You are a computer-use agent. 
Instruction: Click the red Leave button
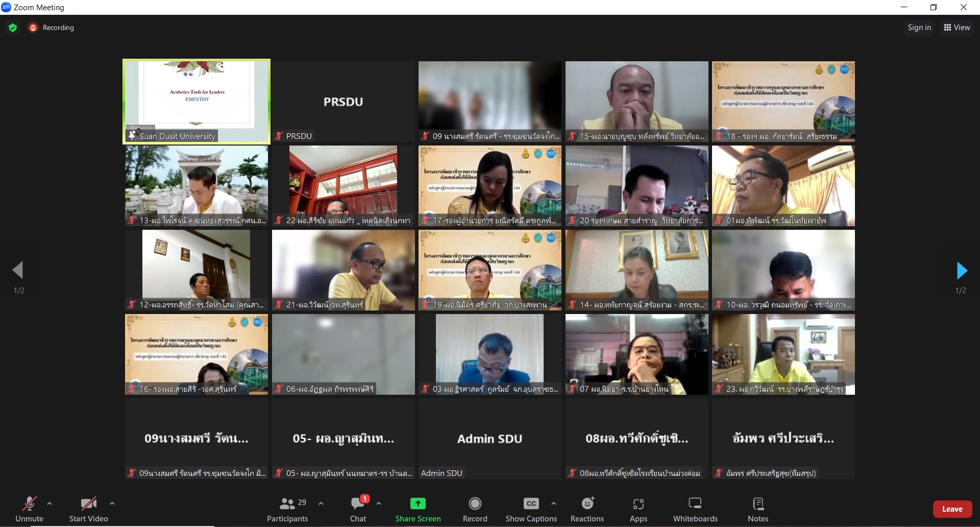pyautogui.click(x=952, y=509)
